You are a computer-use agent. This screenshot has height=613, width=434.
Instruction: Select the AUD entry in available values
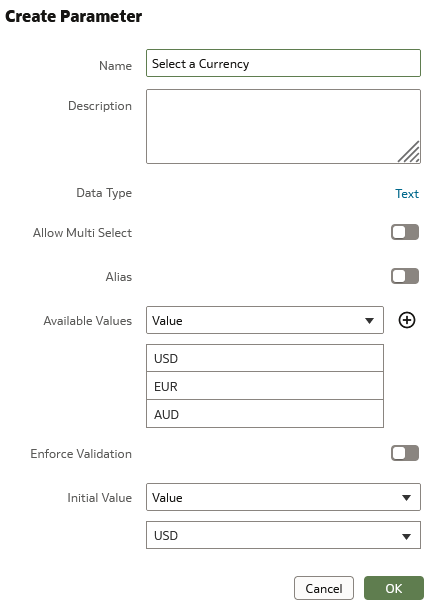pyautogui.click(x=265, y=414)
